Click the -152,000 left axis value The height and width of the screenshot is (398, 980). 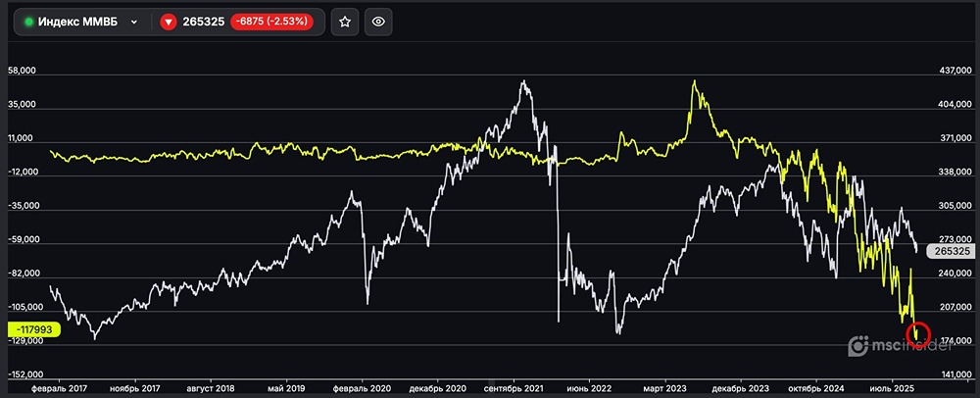point(25,374)
